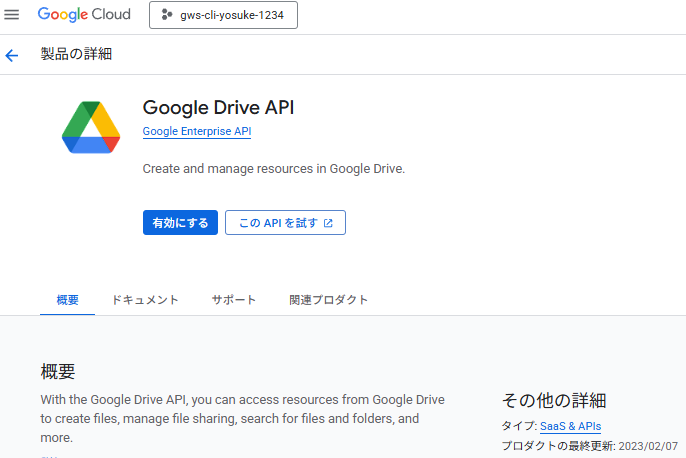The image size is (686, 458).
Task: Switch to the 概要 tab
Action: pyautogui.click(x=68, y=300)
